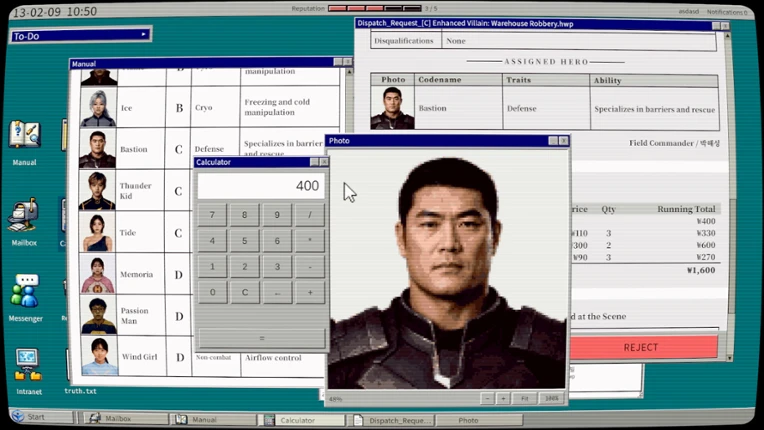Image resolution: width=764 pixels, height=430 pixels.
Task: Switch to the Dispatch_Reque... taskbar item
Action: tap(393, 420)
